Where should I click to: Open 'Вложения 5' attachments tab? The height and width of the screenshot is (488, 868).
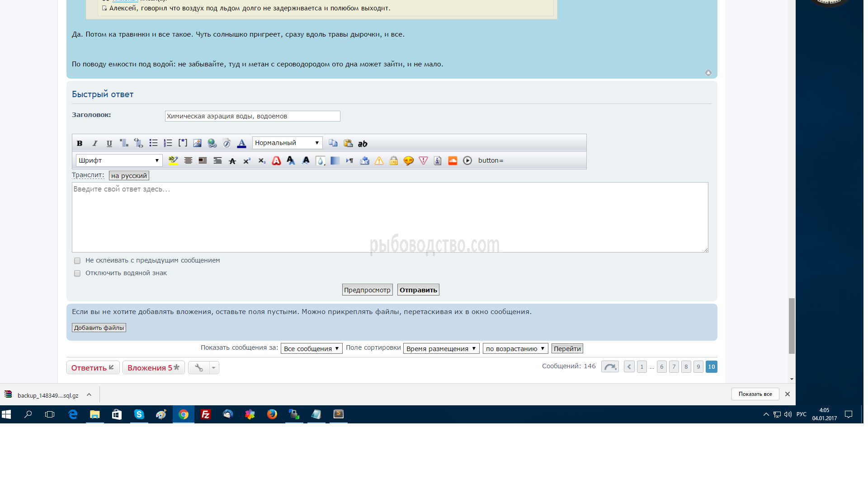[x=153, y=368]
